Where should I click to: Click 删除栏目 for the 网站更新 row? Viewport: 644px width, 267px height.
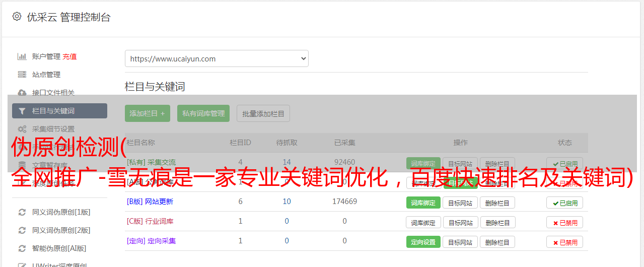[497, 203]
